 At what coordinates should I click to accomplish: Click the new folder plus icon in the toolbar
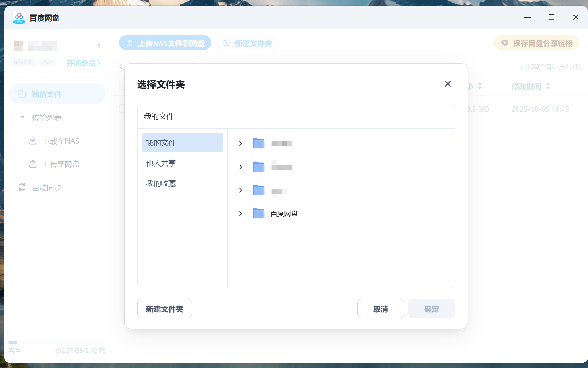coord(226,43)
